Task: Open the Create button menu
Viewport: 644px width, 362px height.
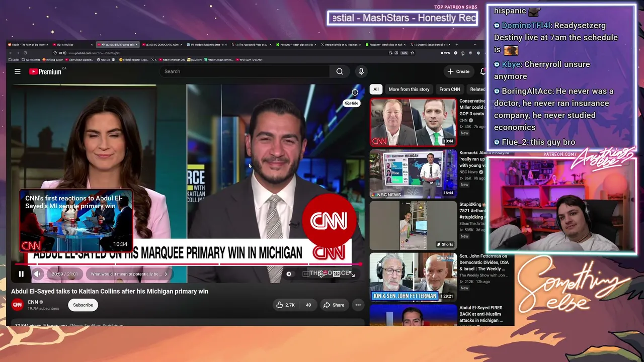Action: click(x=458, y=71)
